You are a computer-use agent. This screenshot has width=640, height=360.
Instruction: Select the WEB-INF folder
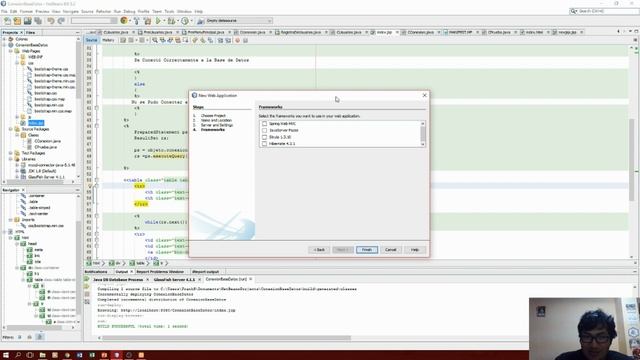[36, 57]
